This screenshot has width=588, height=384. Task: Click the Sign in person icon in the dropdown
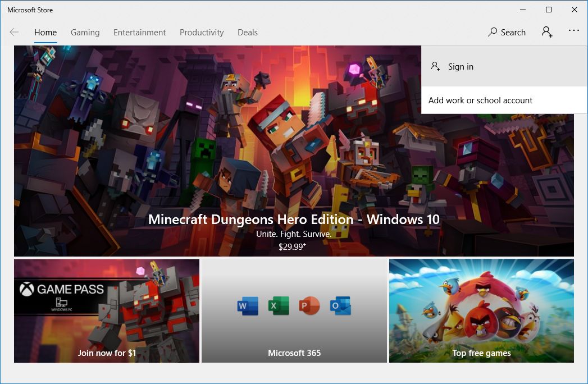[x=435, y=66]
